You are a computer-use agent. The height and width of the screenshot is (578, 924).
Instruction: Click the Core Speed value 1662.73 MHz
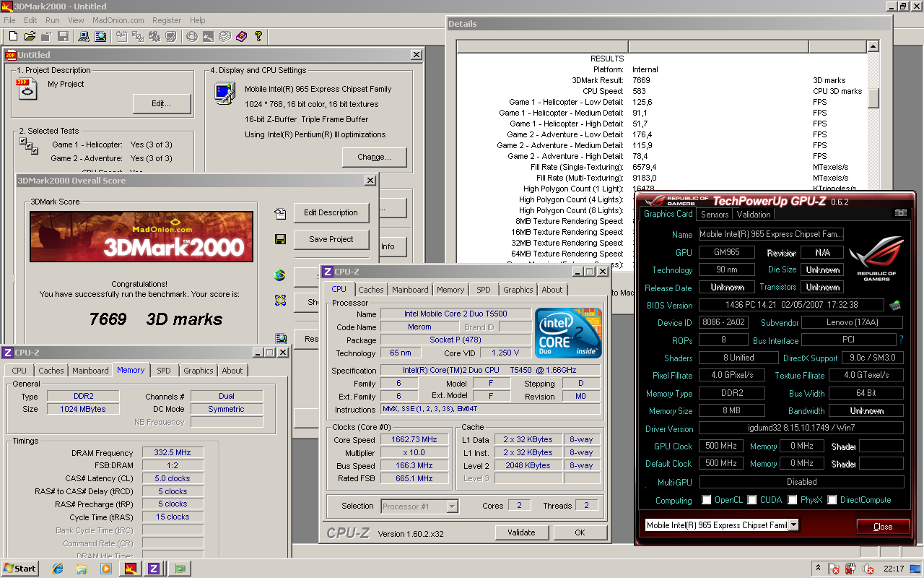pos(415,439)
